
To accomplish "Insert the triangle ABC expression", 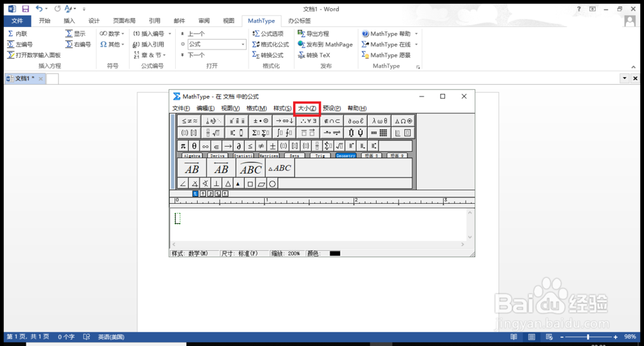I will [280, 168].
